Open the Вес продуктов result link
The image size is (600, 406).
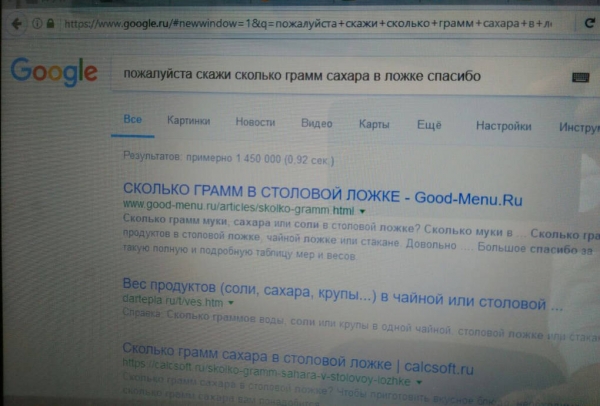[x=342, y=295]
